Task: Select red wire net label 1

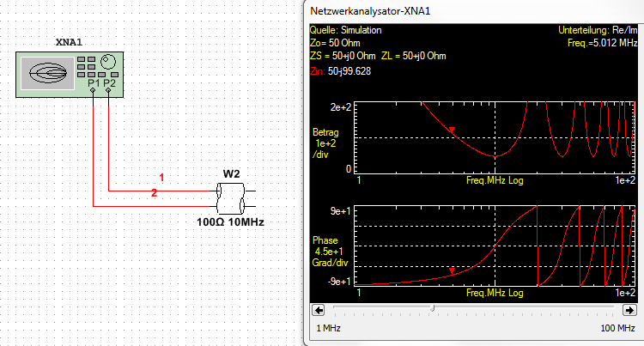Action: [x=161, y=178]
